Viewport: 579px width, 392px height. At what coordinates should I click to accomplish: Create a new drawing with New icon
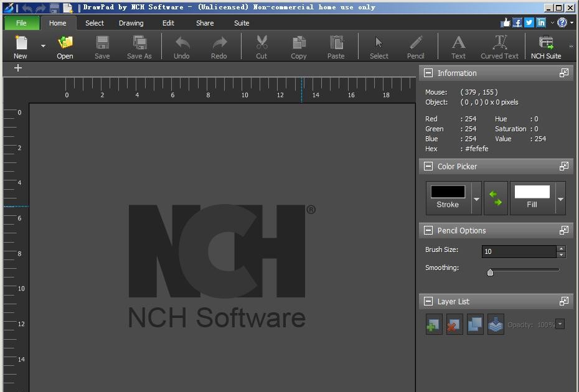(x=21, y=47)
